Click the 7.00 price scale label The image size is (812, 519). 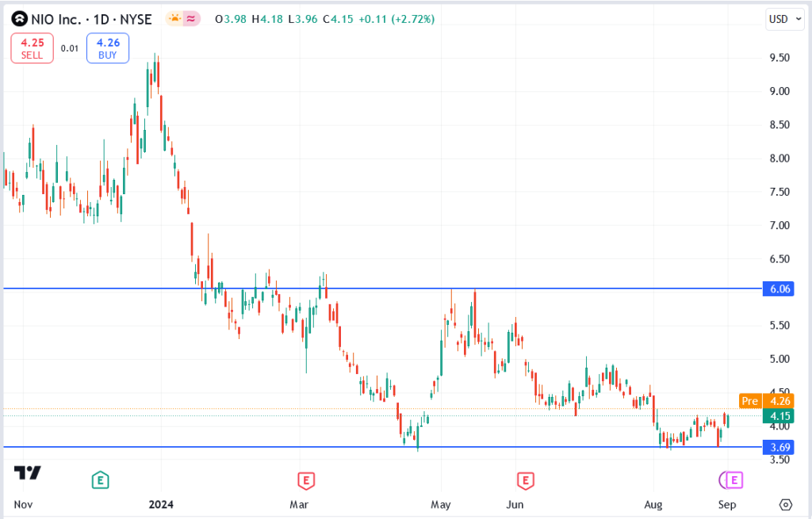779,225
